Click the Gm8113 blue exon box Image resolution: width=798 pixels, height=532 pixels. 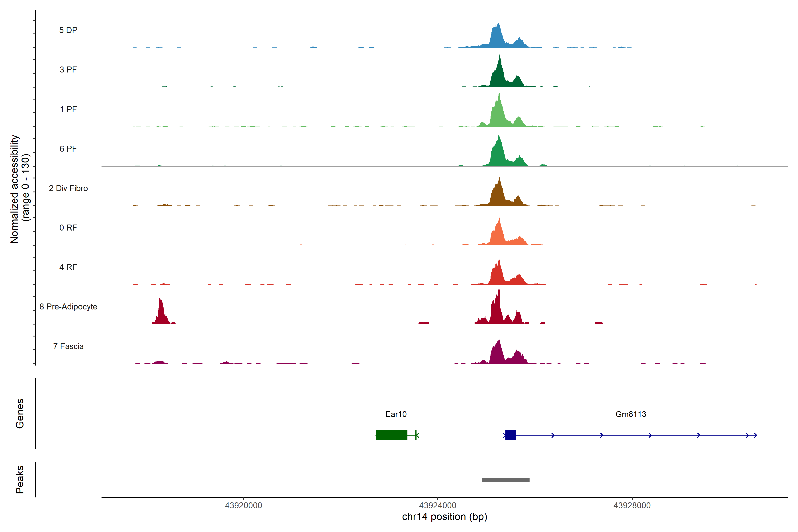pyautogui.click(x=510, y=435)
